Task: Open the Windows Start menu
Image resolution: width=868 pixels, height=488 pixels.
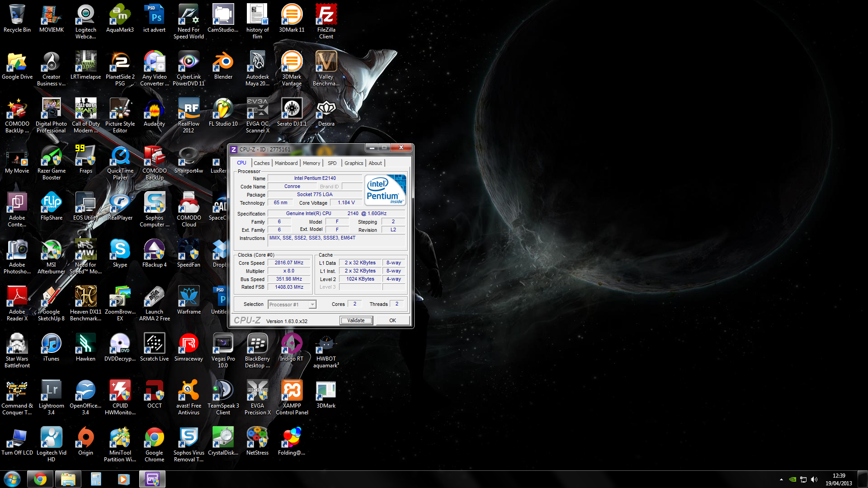Action: pyautogui.click(x=12, y=479)
